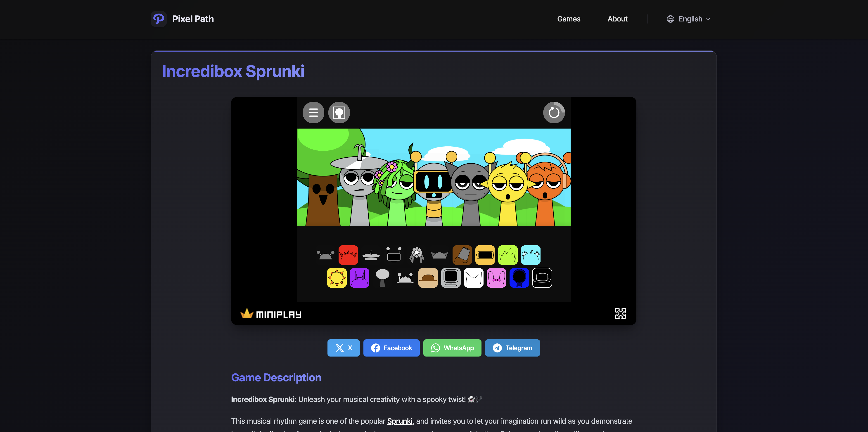This screenshot has width=868, height=432.
Task: Select the gray antenna-horned first sound icon
Action: [x=325, y=255]
